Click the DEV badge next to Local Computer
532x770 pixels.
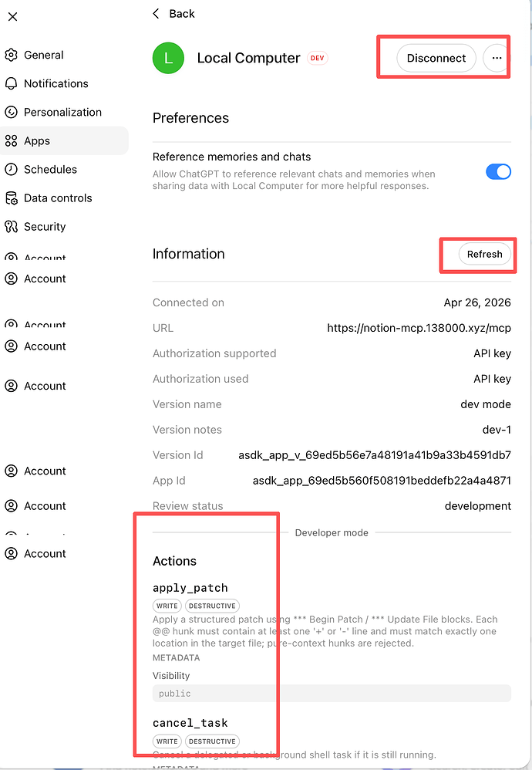pyautogui.click(x=318, y=58)
